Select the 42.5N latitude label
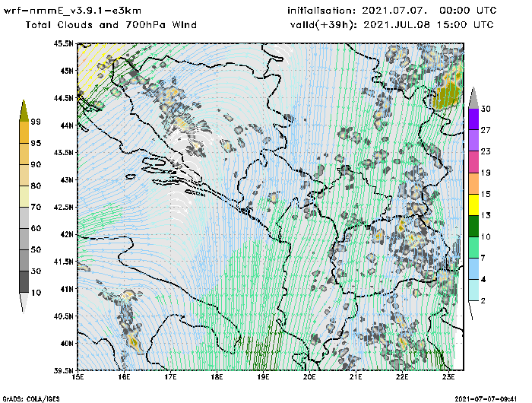The height and width of the screenshot is (403, 532). tap(63, 207)
